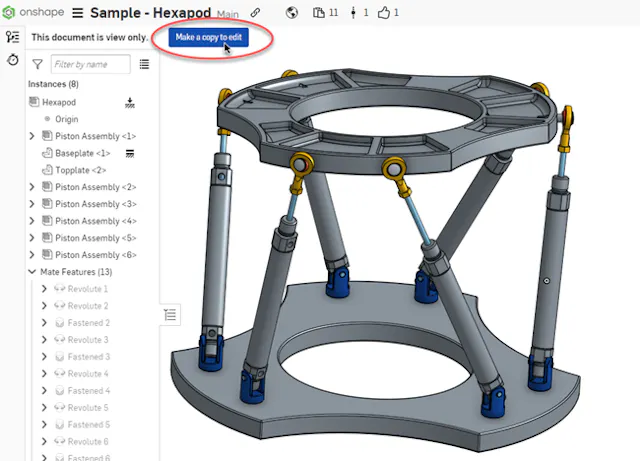Select the Revolute 6 mate

pyautogui.click(x=88, y=441)
